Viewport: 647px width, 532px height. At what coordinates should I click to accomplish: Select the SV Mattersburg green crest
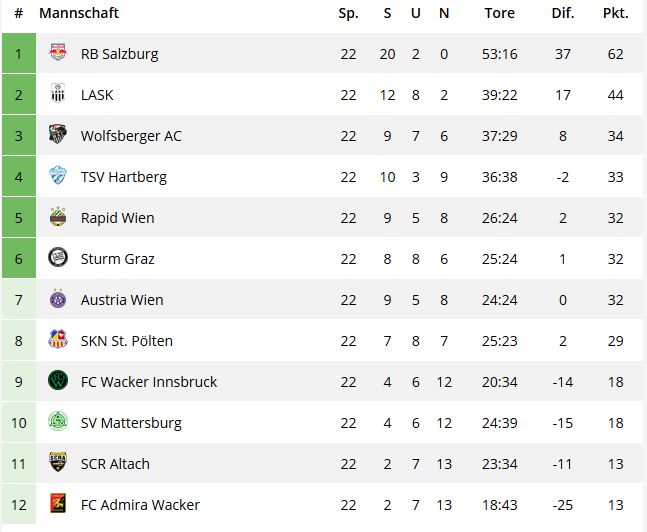(58, 421)
